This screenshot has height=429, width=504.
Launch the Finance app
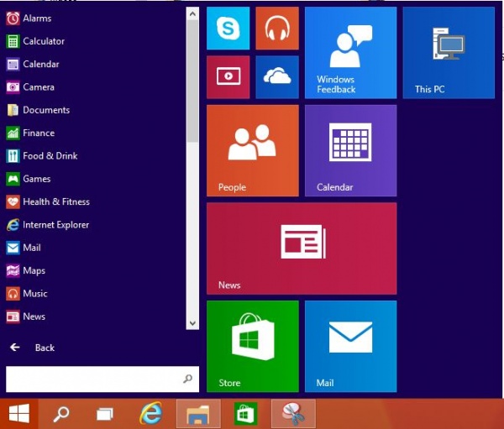tap(30, 133)
